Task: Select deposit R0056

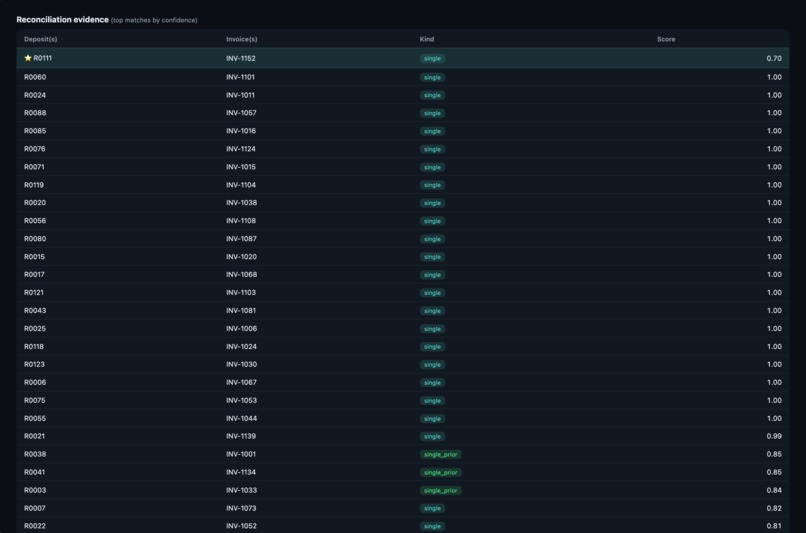Action: point(35,220)
